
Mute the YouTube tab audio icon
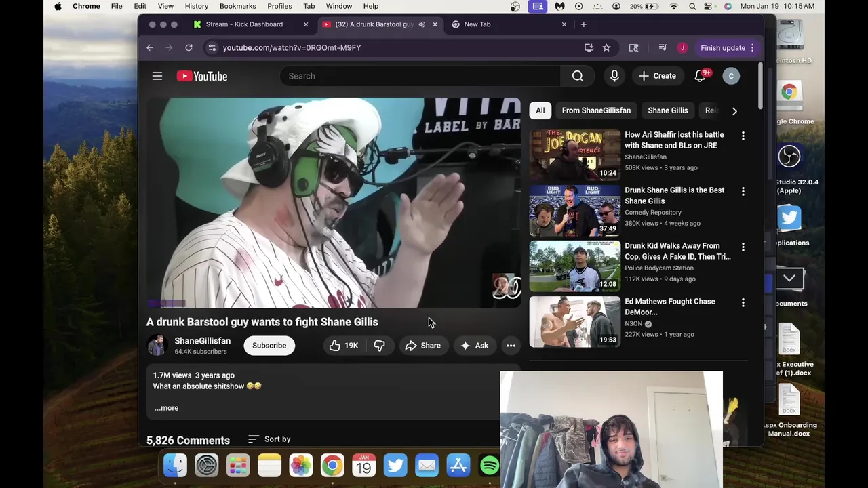pyautogui.click(x=422, y=24)
